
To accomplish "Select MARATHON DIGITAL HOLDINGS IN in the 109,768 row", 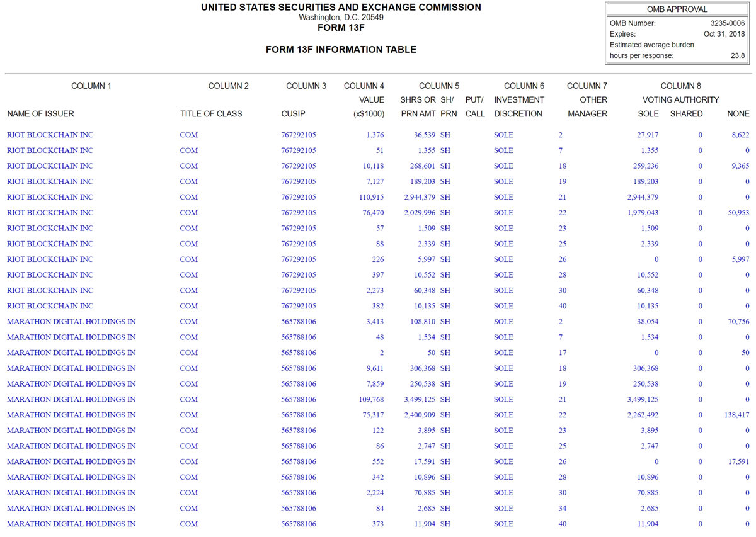I will [x=71, y=400].
